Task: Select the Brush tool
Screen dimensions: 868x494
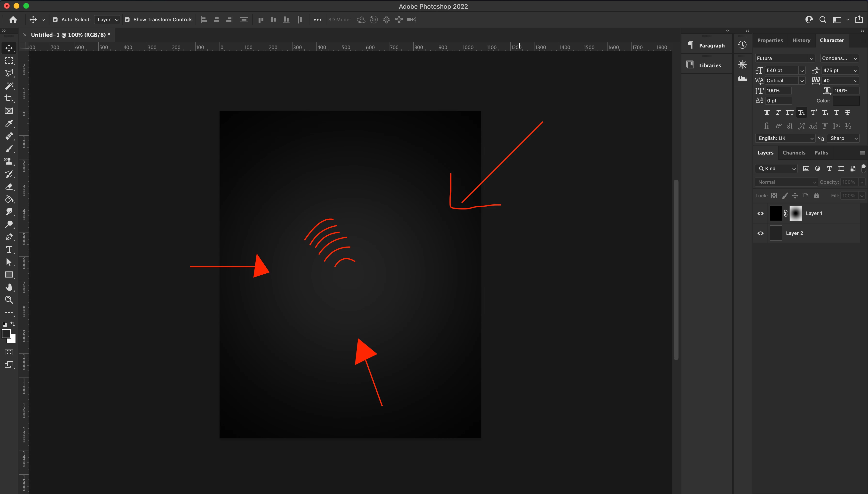Action: (9, 149)
